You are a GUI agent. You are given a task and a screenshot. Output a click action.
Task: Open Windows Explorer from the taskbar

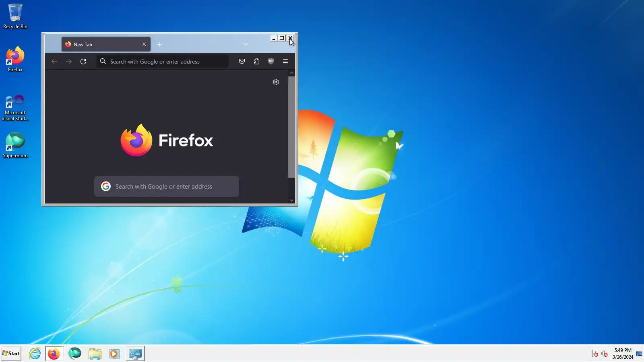[95, 354]
